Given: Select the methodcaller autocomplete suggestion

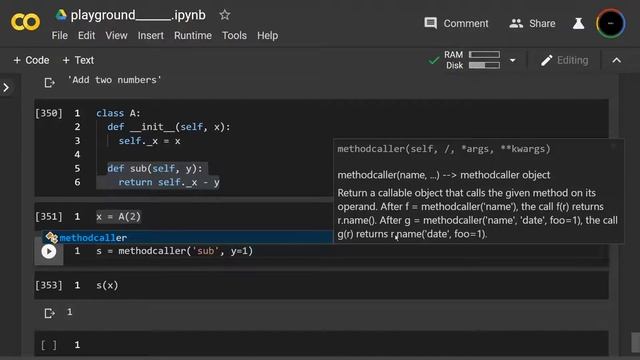Looking at the screenshot, I should (x=188, y=237).
